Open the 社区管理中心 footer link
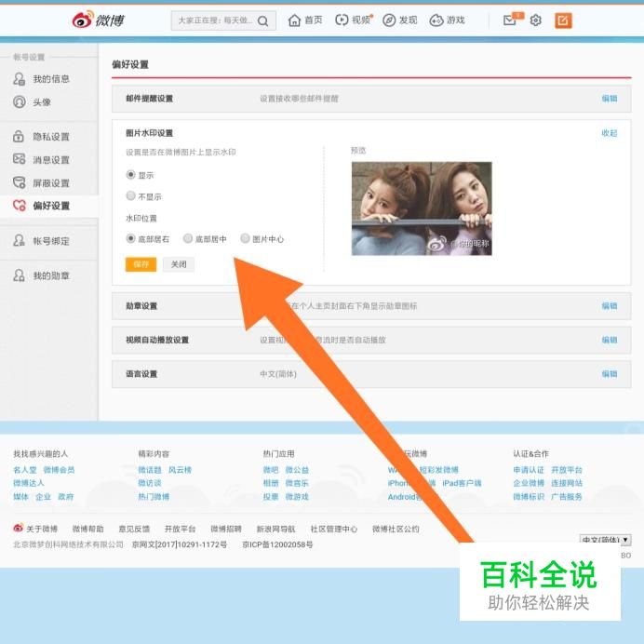 334,529
